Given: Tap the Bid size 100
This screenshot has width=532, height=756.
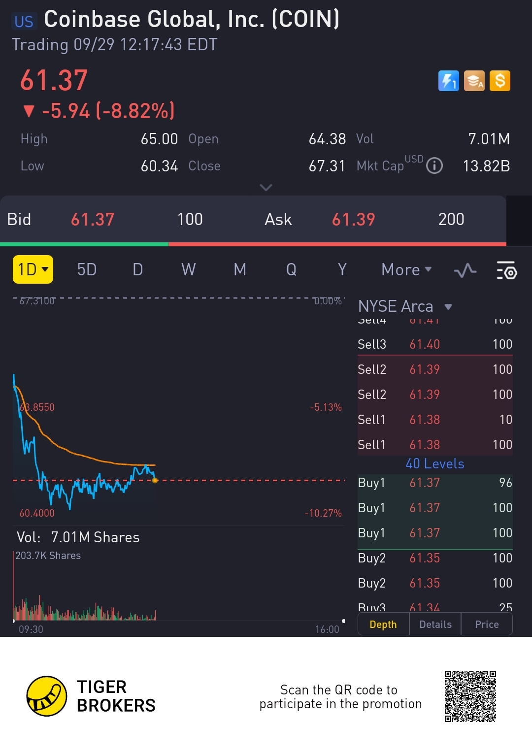Looking at the screenshot, I should click(190, 219).
